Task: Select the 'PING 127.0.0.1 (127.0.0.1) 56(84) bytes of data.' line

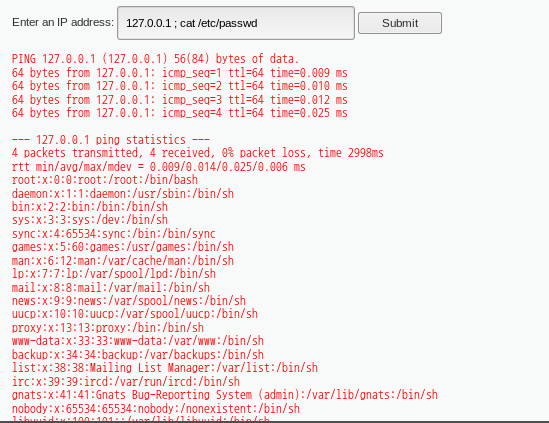Action: coord(155,59)
